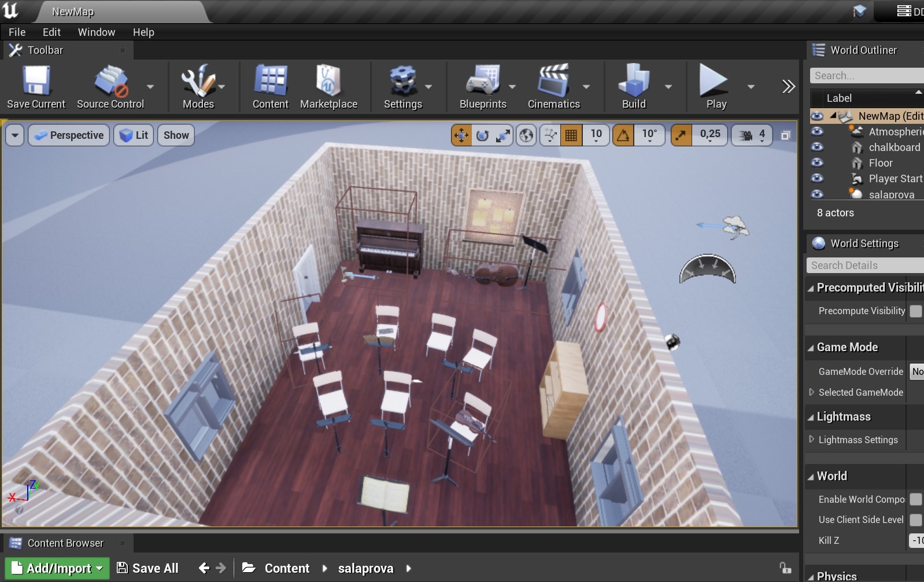Check the Use Client Side Level checkbox
924x582 pixels.
(x=915, y=520)
